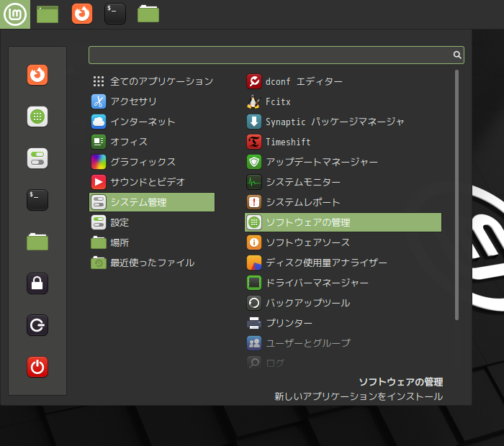
Task: Open dconf エディター application
Action: pos(343,81)
